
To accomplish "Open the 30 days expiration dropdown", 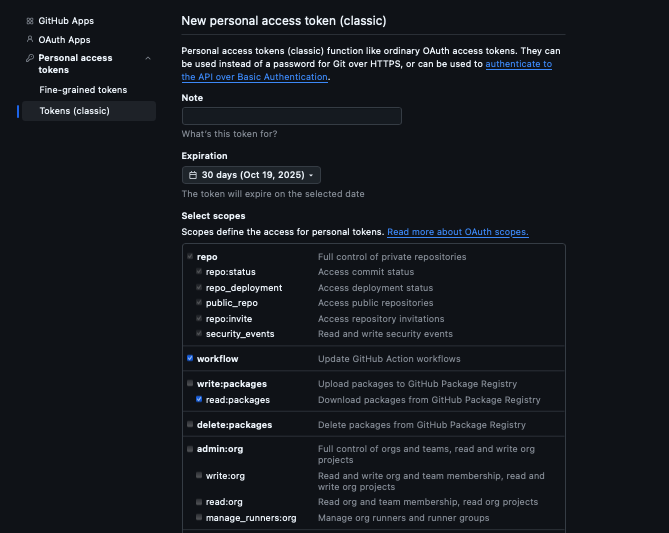I will pos(251,175).
